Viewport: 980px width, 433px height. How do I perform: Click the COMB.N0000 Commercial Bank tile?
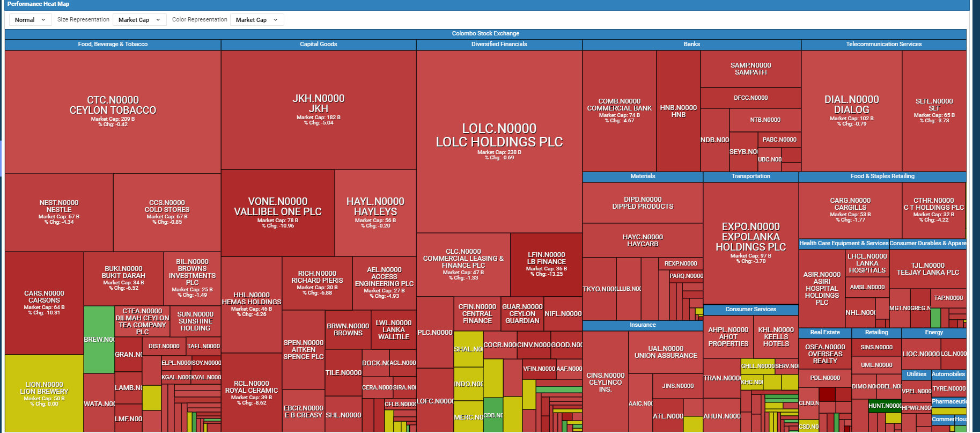click(x=620, y=111)
